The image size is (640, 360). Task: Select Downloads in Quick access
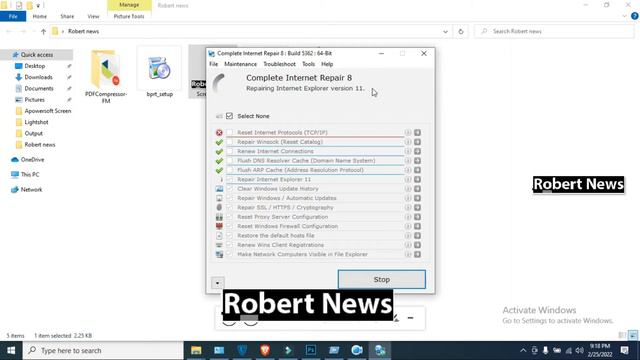(38, 77)
